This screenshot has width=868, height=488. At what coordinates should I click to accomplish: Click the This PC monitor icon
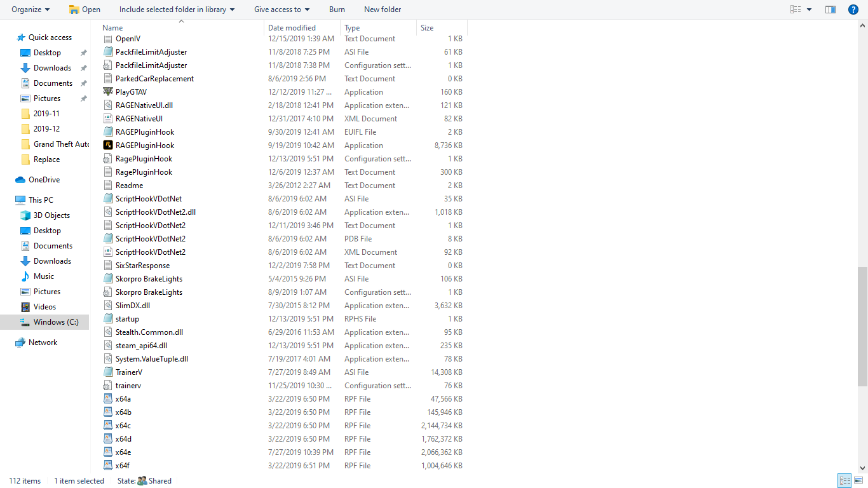click(x=20, y=200)
